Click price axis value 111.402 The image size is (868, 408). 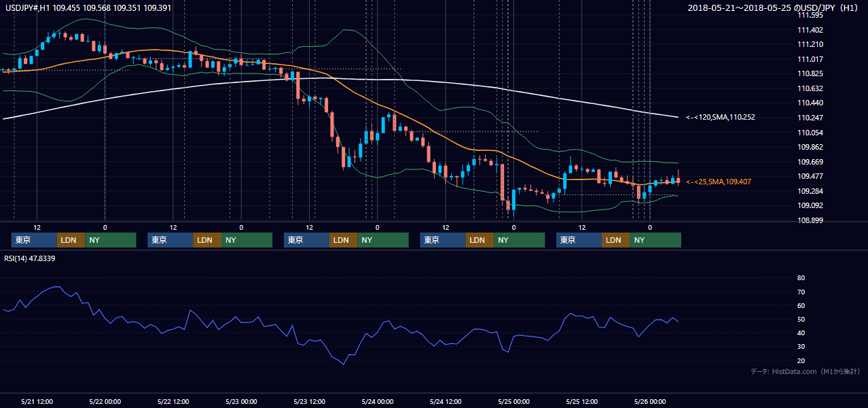pos(810,30)
